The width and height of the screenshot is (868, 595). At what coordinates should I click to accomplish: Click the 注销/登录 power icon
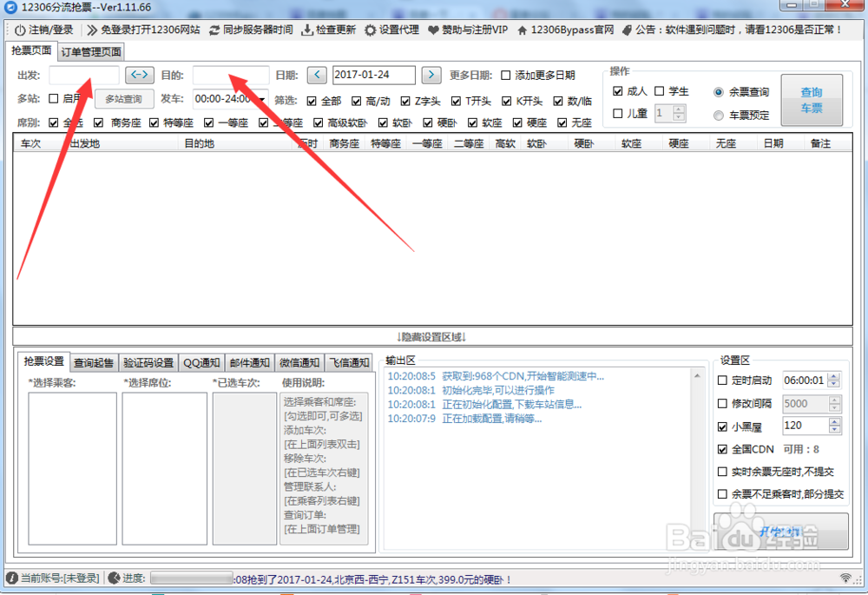point(20,30)
